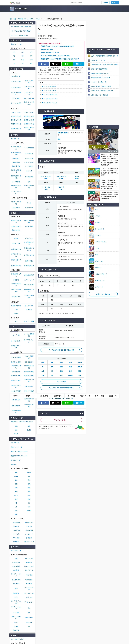The height and width of the screenshot is (644, 129).
Task: Select the 新要素一覧 tab in sticky bar
Action: [112, 396]
